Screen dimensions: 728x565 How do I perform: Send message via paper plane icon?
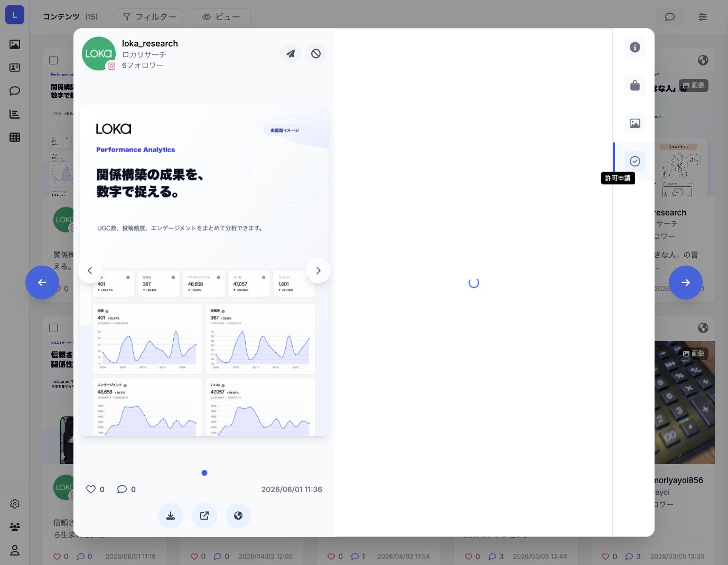click(x=291, y=53)
